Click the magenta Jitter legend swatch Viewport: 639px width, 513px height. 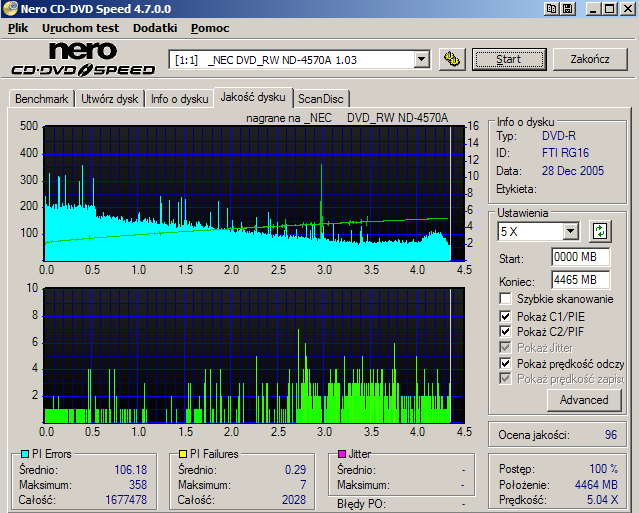pyautogui.click(x=342, y=454)
